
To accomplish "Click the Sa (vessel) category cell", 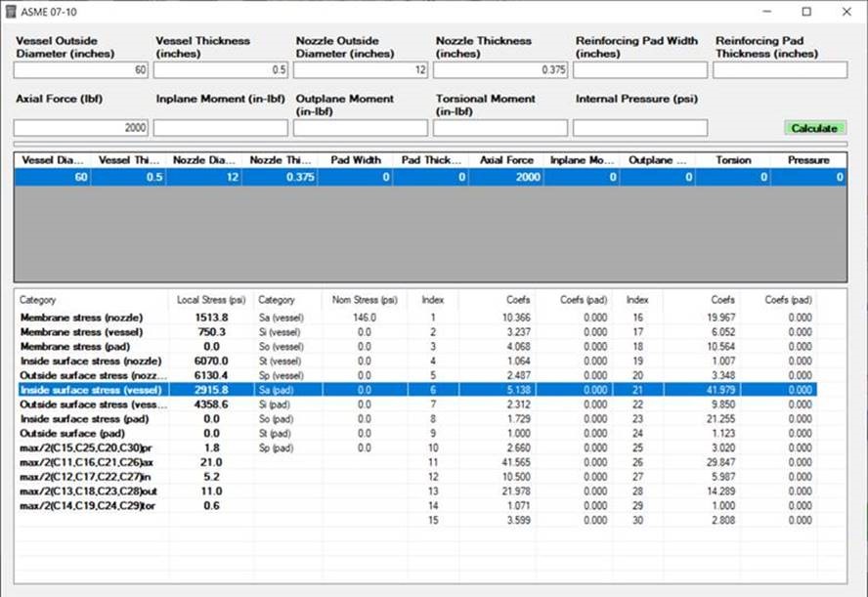I will click(282, 318).
